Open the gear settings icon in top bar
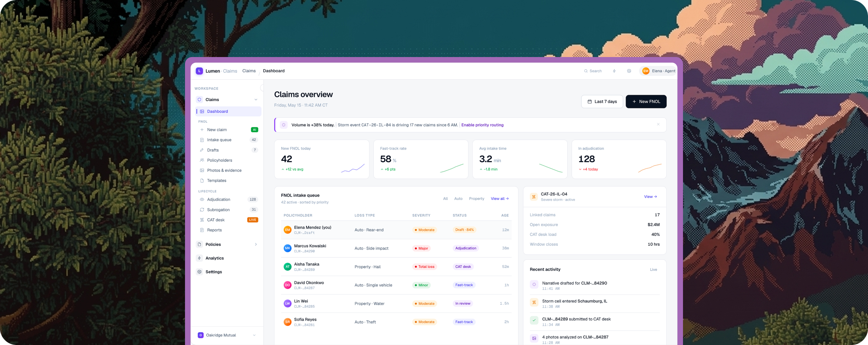This screenshot has width=868, height=345. pos(629,71)
